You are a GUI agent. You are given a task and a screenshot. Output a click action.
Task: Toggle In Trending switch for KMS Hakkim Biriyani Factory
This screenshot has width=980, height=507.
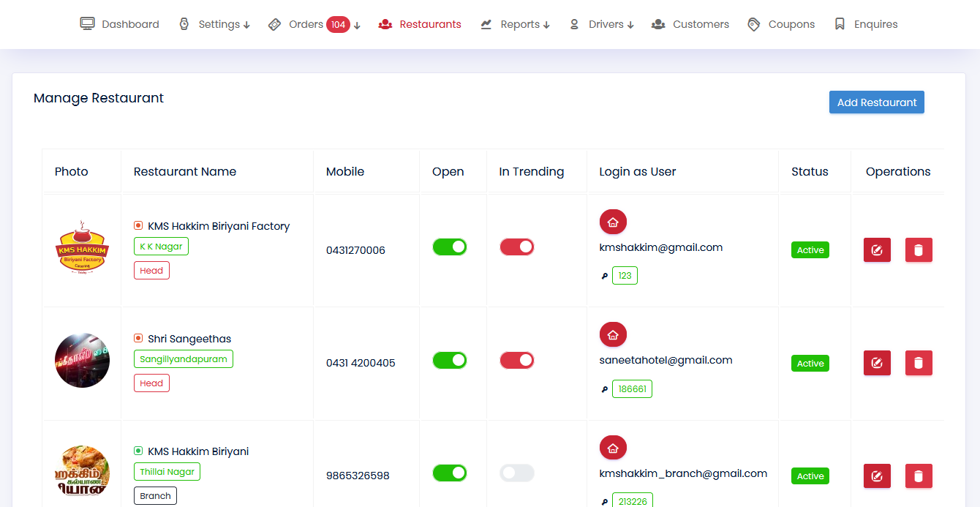517,247
